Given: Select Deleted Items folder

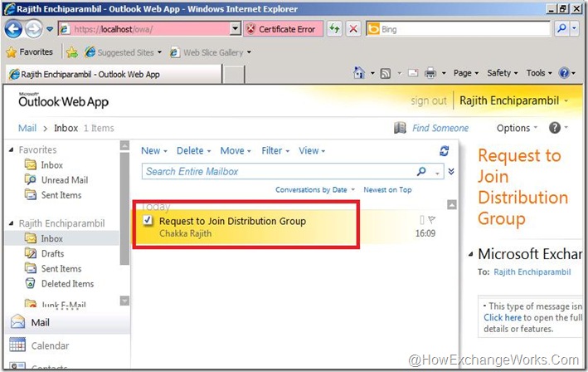Looking at the screenshot, I should (67, 283).
